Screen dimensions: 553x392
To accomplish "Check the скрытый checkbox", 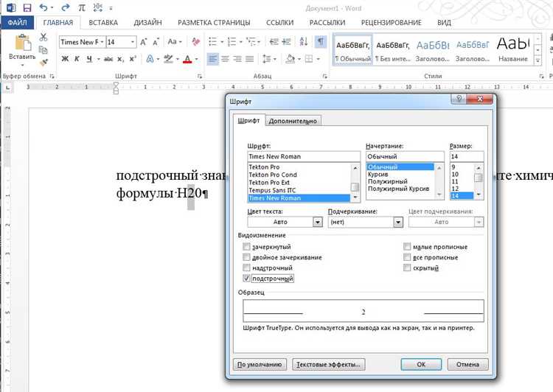I will click(407, 268).
